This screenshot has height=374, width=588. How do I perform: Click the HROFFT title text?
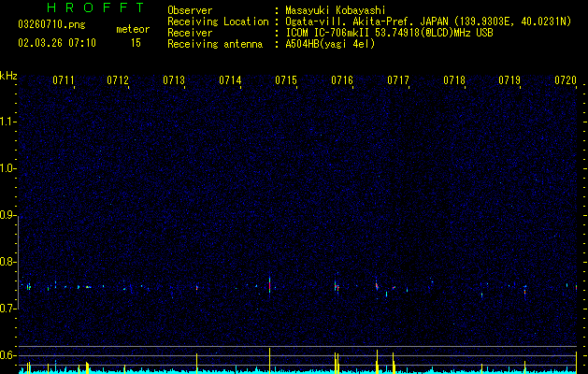tap(95, 7)
